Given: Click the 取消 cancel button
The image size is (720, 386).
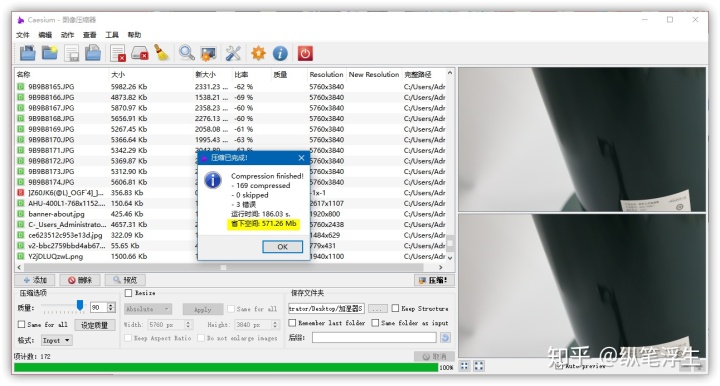Looking at the screenshot, I should pyautogui.click(x=434, y=357).
